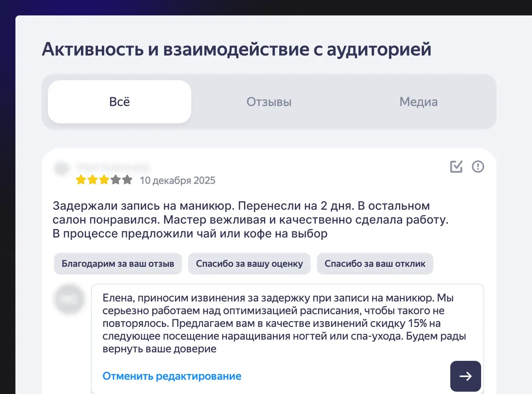Click the fourth empty star
Image resolution: width=532 pixels, height=394 pixels.
point(116,179)
